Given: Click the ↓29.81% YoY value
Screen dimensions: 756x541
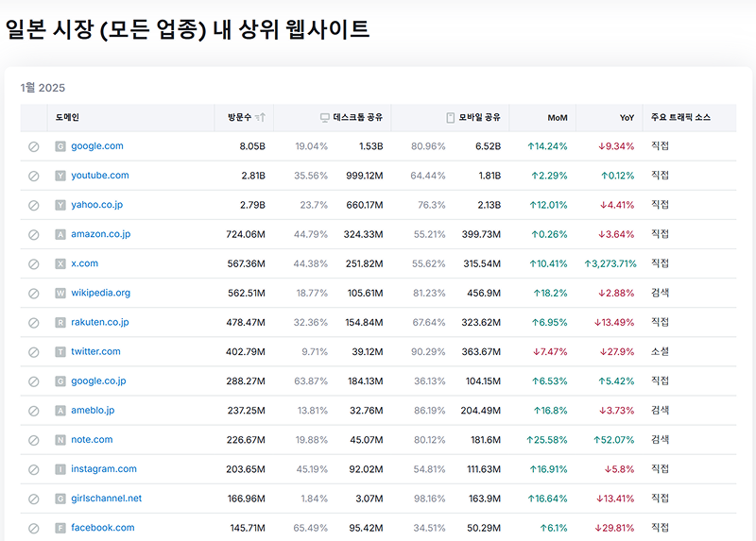Looking at the screenshot, I should (614, 529).
